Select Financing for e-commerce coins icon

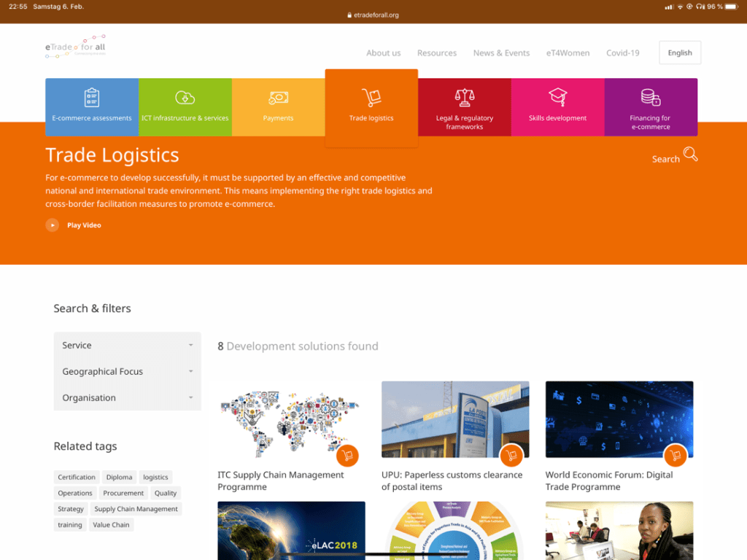[x=650, y=97]
